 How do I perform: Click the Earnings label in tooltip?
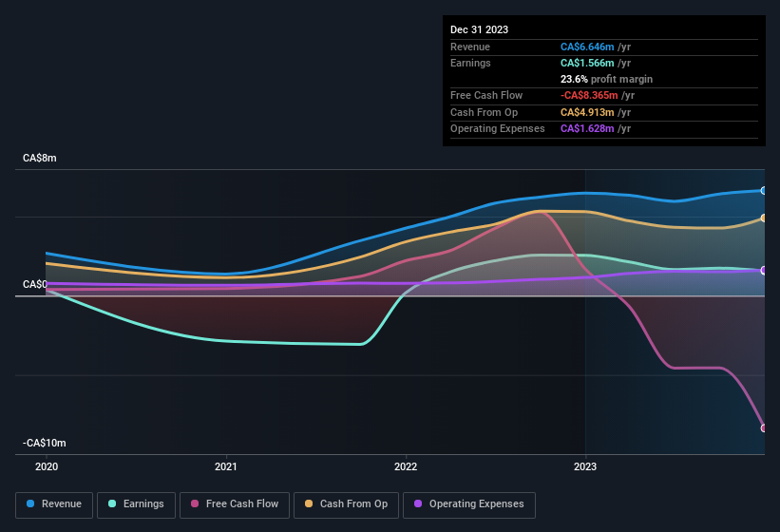470,63
